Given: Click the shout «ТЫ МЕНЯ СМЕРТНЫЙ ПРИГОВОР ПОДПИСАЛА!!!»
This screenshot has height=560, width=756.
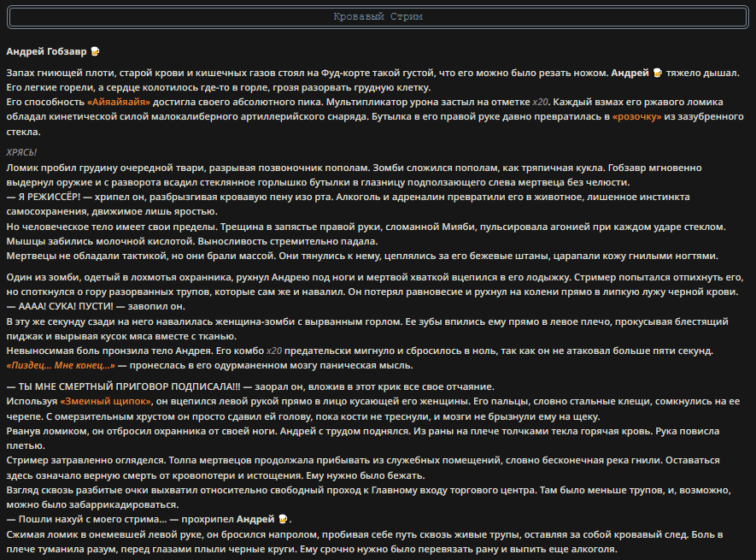Looking at the screenshot, I should [129, 386].
